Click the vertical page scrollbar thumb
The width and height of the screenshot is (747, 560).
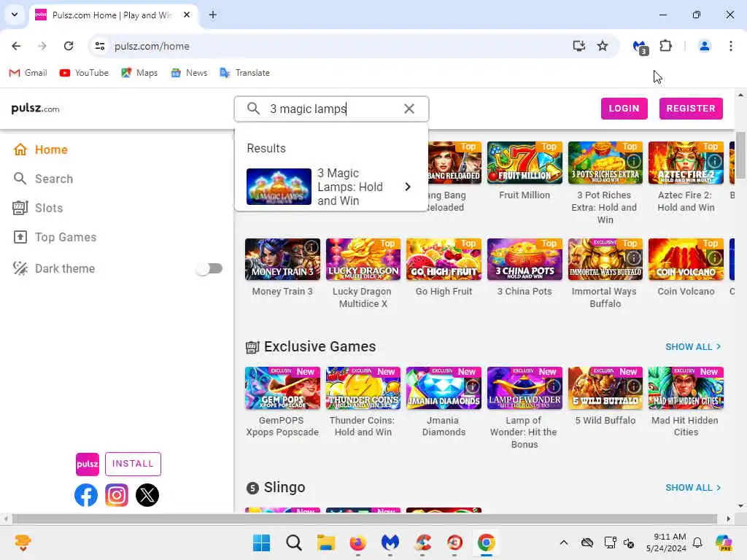tap(740, 155)
